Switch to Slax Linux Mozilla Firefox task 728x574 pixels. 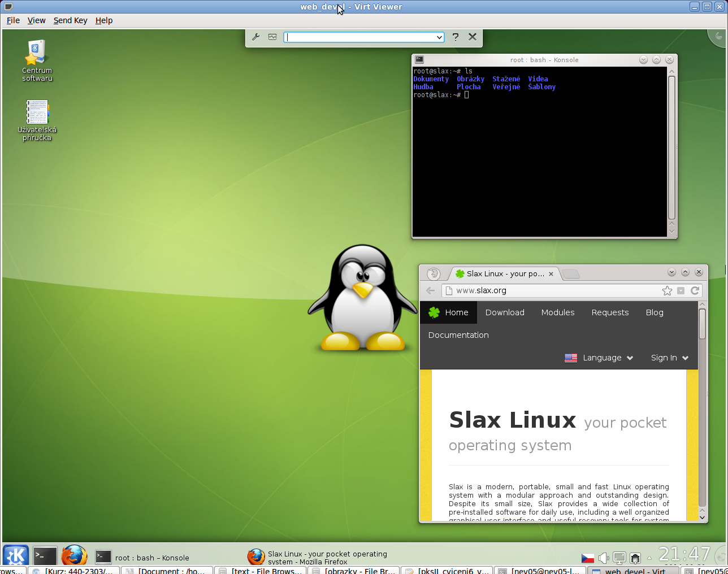(x=318, y=558)
